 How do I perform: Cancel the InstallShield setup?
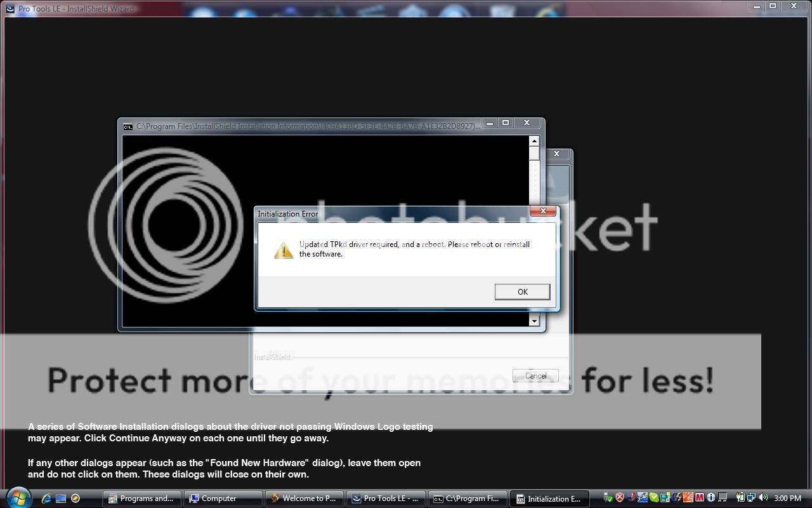(x=535, y=376)
